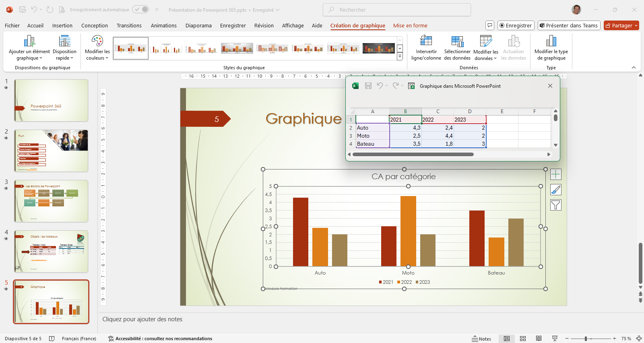Select the dark background chart style
Screen dimensions: 644x343
click(x=379, y=48)
